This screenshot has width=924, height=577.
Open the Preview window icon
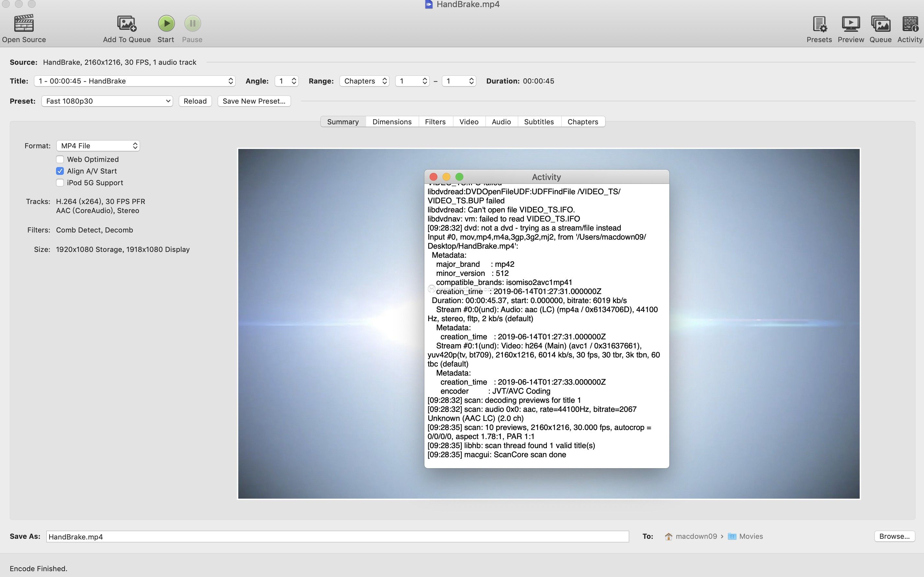[x=851, y=24]
